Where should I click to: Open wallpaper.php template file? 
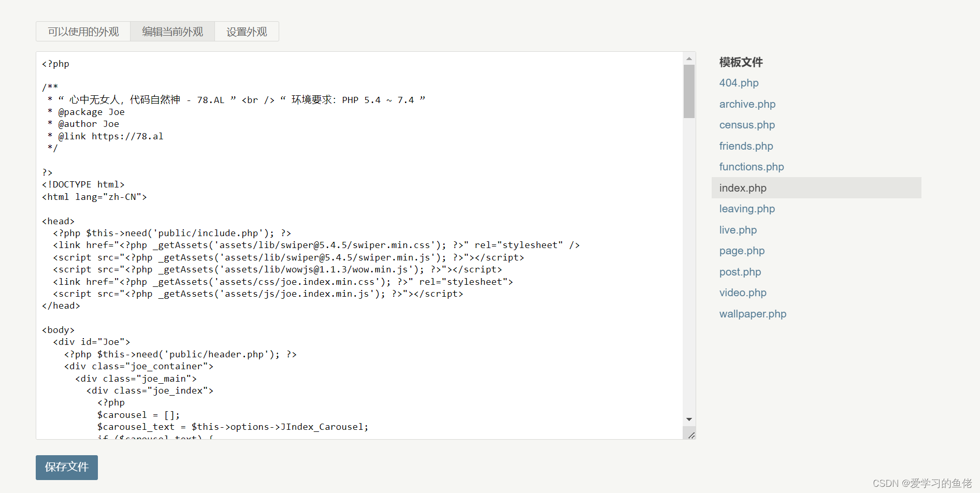click(x=753, y=314)
